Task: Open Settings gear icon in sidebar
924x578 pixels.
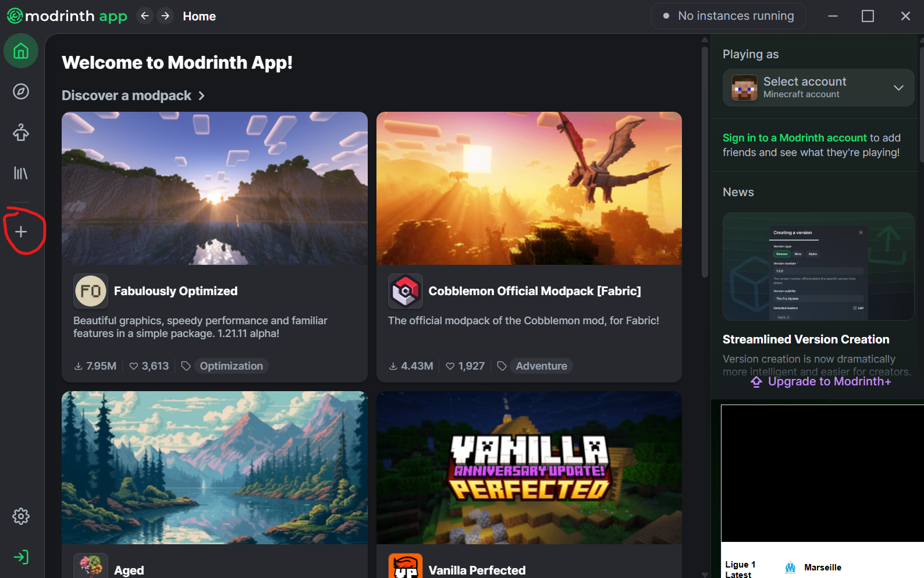Action: (x=21, y=516)
